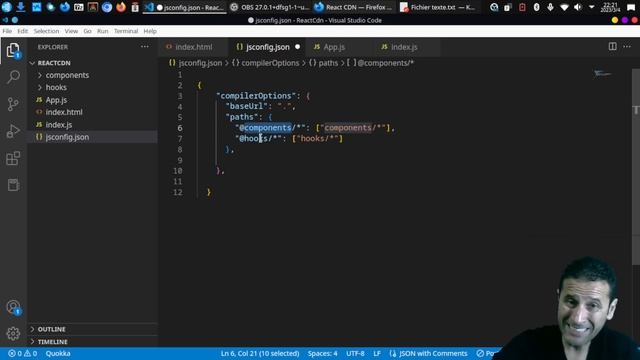Click the paths breadcrumb
Viewport: 640px width, 360px height.
[x=324, y=63]
